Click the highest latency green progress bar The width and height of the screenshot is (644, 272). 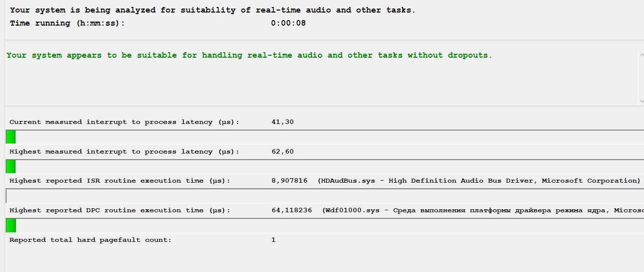[x=11, y=166]
